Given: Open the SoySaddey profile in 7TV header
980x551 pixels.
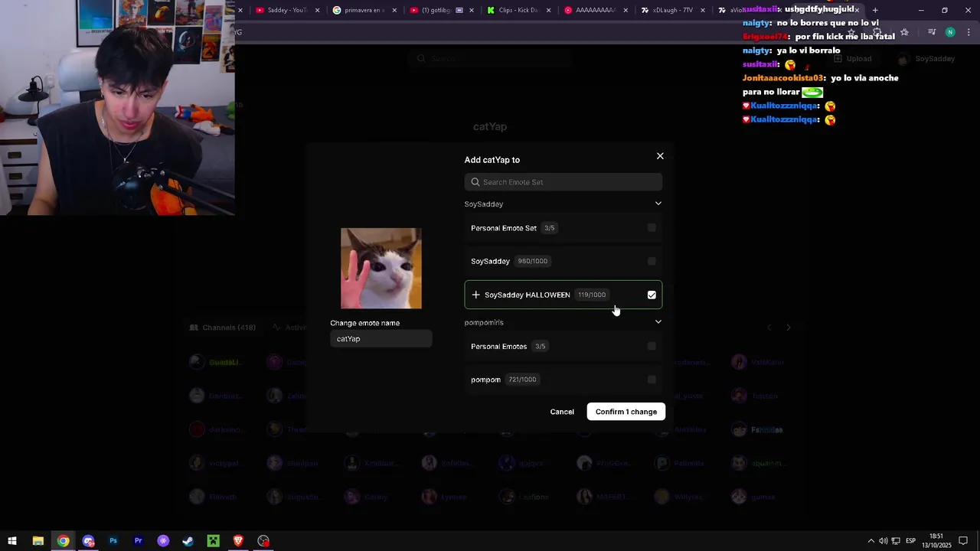Looking at the screenshot, I should pos(927,59).
